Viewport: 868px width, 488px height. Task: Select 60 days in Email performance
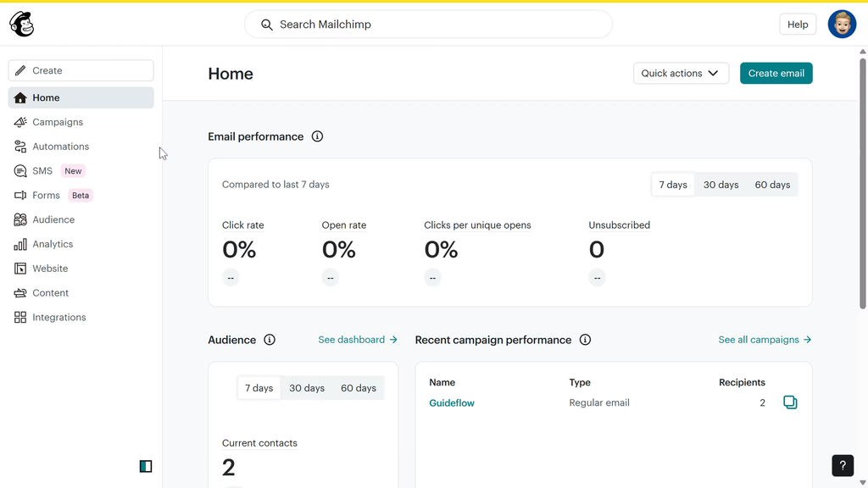tap(772, 185)
